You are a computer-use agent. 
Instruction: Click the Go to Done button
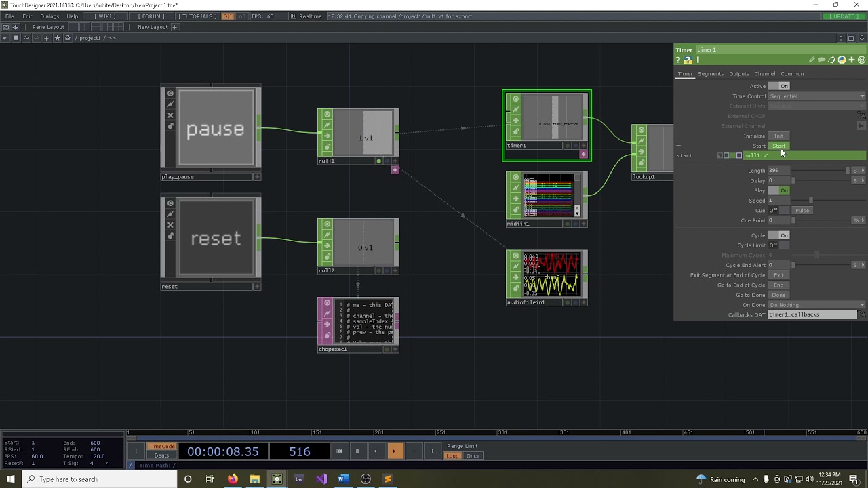778,295
